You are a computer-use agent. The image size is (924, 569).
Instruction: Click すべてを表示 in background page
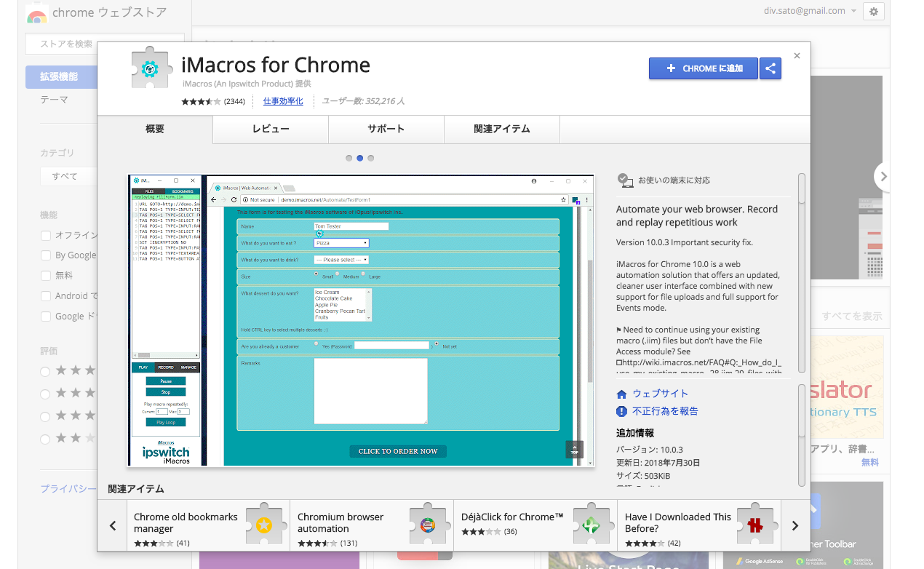tap(852, 317)
